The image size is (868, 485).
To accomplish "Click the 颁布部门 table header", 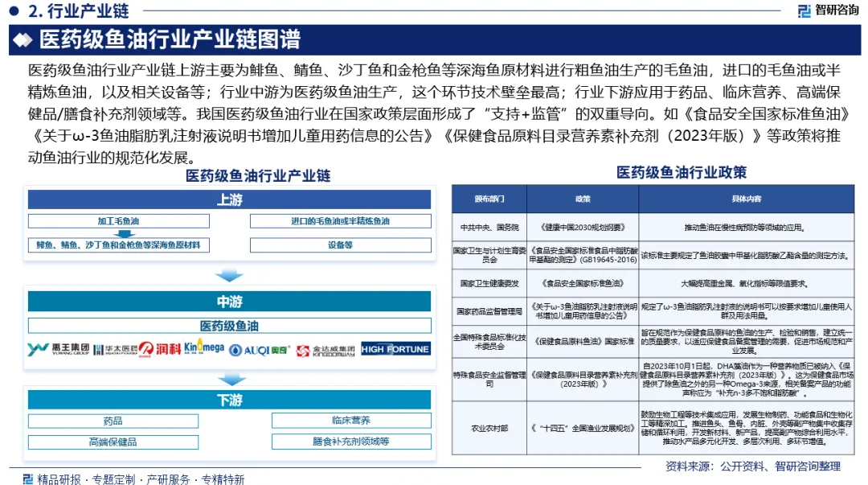I will [x=489, y=199].
